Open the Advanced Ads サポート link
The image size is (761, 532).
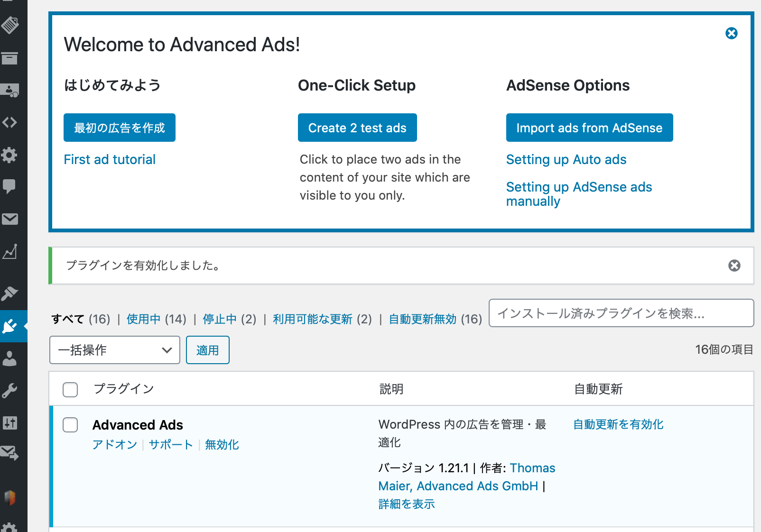click(x=171, y=445)
